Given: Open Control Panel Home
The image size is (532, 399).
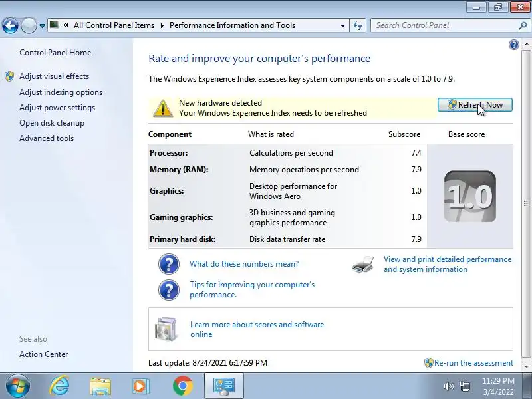Looking at the screenshot, I should (x=55, y=53).
